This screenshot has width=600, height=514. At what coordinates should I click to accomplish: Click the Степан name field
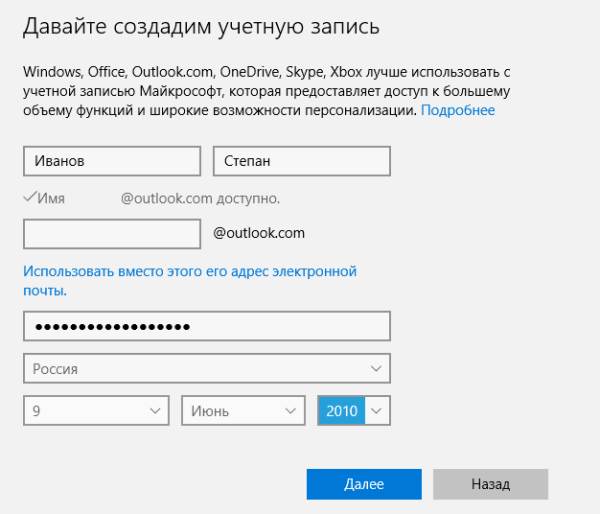click(x=301, y=161)
